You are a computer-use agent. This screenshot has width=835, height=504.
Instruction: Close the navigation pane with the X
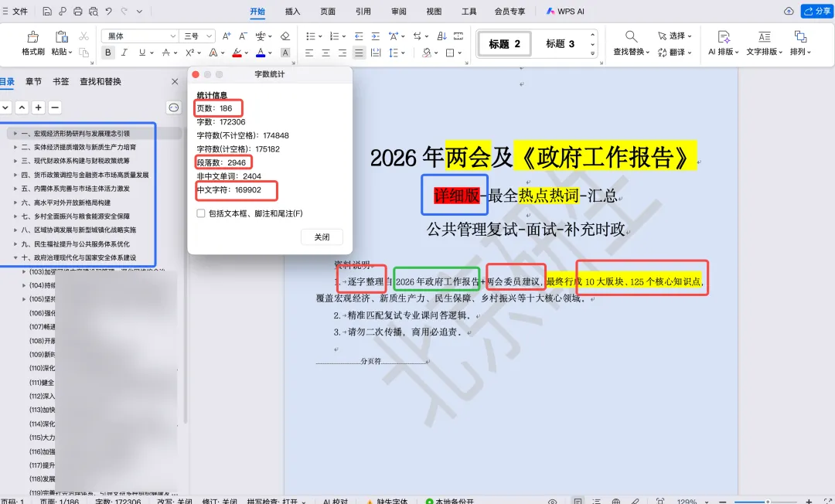[x=175, y=81]
